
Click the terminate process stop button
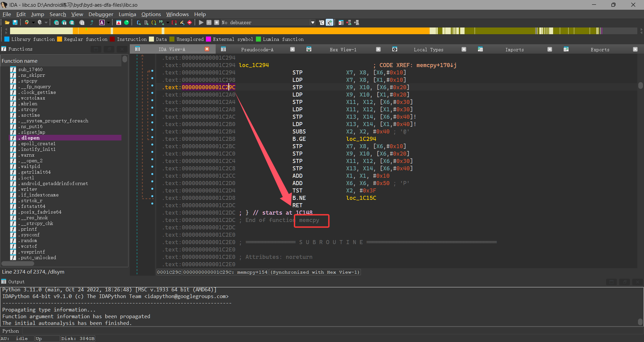217,22
